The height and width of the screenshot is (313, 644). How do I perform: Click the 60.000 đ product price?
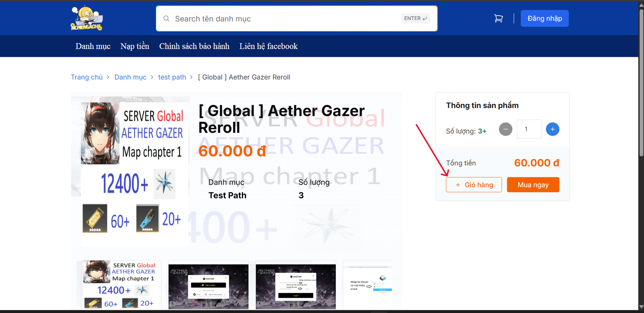pyautogui.click(x=232, y=151)
